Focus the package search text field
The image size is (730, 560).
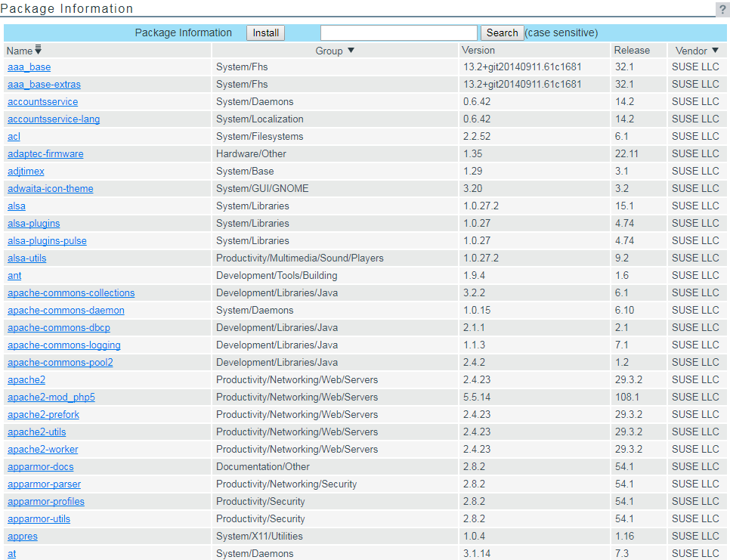[398, 32]
